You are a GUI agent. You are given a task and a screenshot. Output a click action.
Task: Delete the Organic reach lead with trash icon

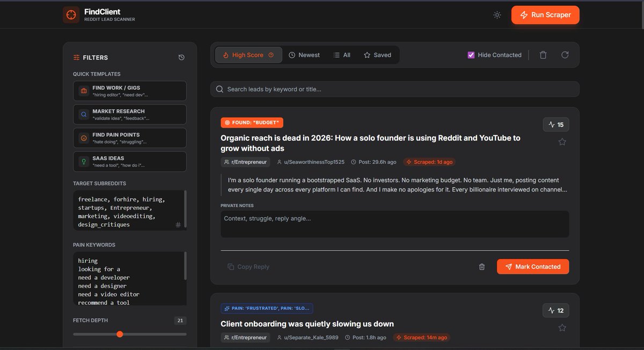[482, 267]
